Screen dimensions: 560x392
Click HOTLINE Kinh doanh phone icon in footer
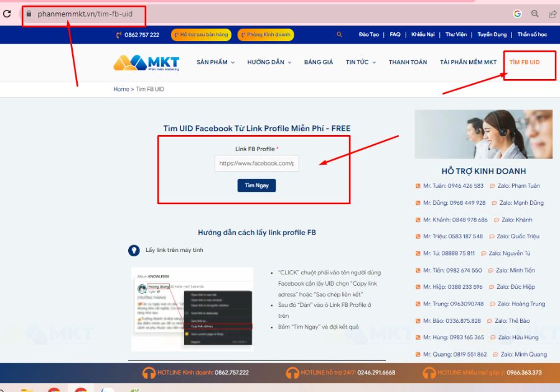coord(149,372)
